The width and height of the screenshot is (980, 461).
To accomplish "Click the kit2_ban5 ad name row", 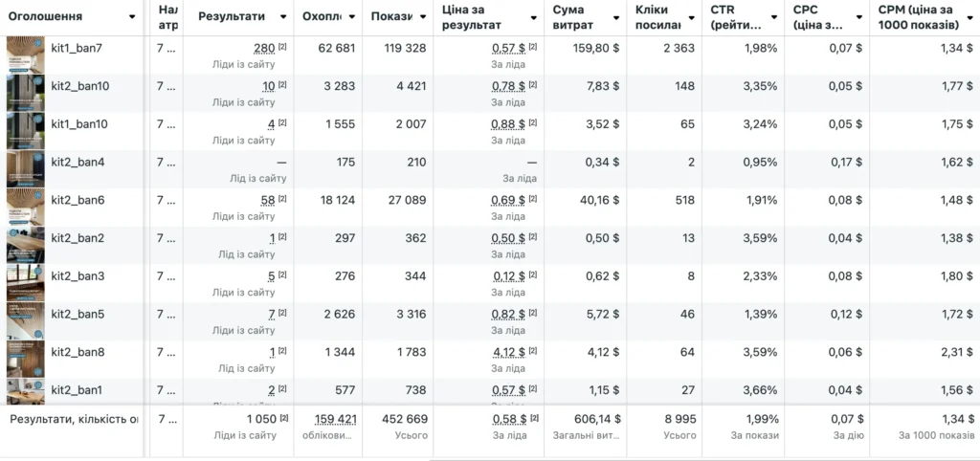I will pyautogui.click(x=78, y=314).
